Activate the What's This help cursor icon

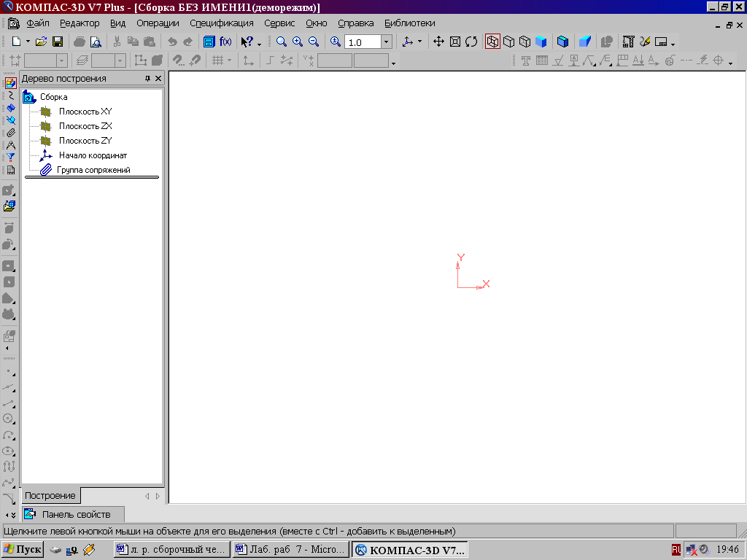coord(247,42)
